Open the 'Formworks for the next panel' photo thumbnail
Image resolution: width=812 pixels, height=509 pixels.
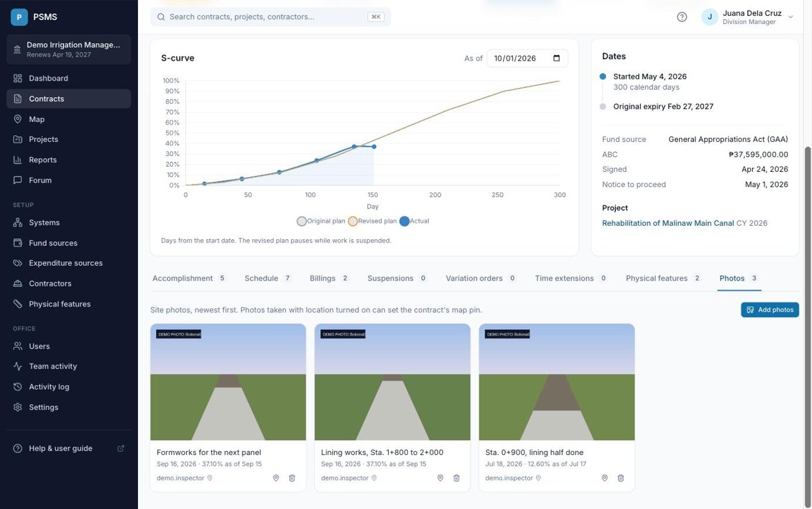(x=228, y=382)
